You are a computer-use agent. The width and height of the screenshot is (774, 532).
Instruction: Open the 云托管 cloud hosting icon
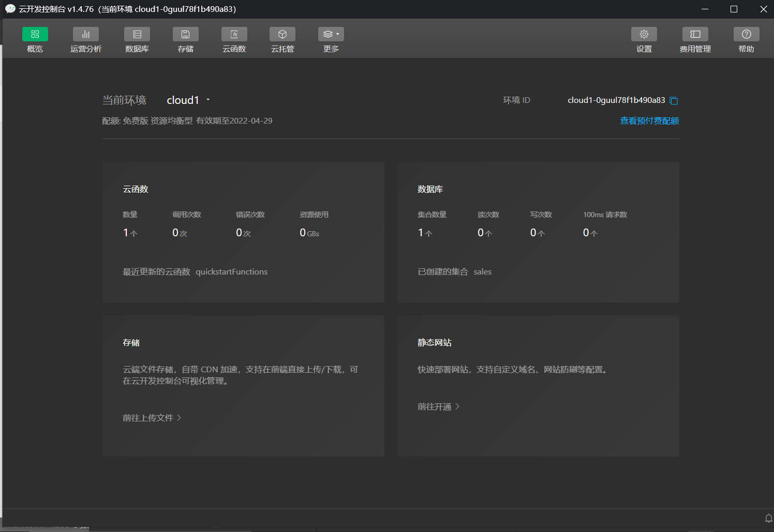[282, 34]
